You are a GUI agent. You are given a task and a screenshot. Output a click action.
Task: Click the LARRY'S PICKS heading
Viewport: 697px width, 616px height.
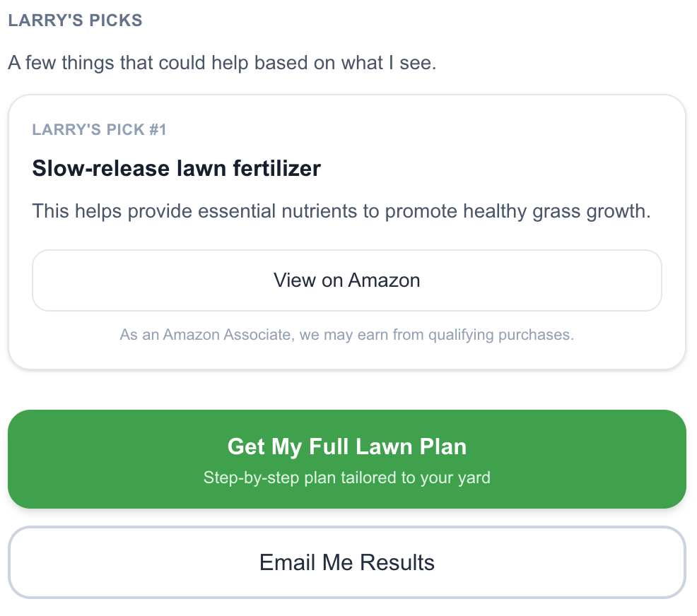74,20
